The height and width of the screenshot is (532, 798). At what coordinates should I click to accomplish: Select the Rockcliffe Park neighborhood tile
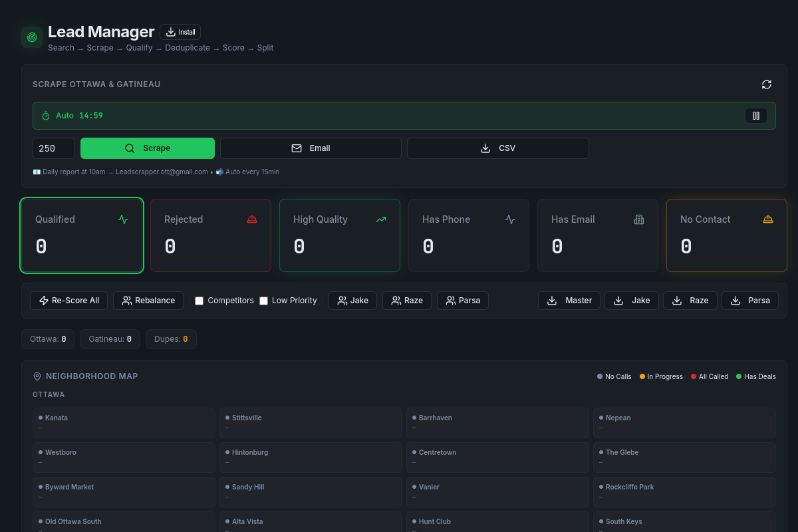click(684, 492)
